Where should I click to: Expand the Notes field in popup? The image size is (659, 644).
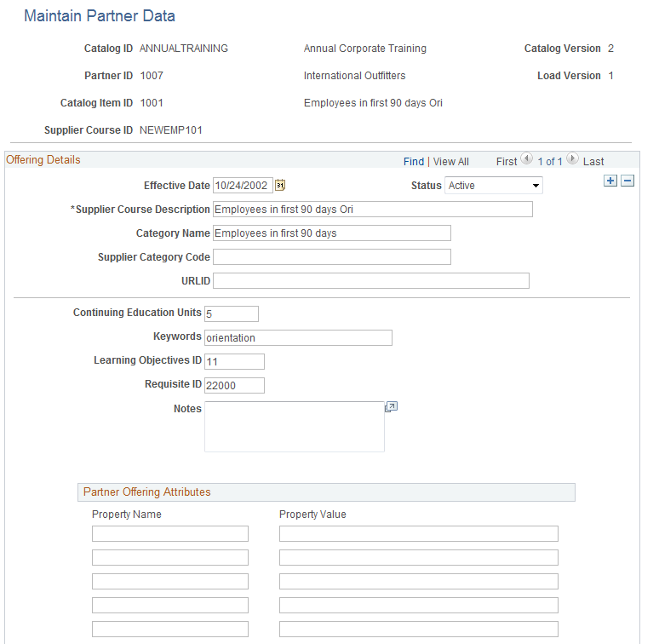pos(392,407)
